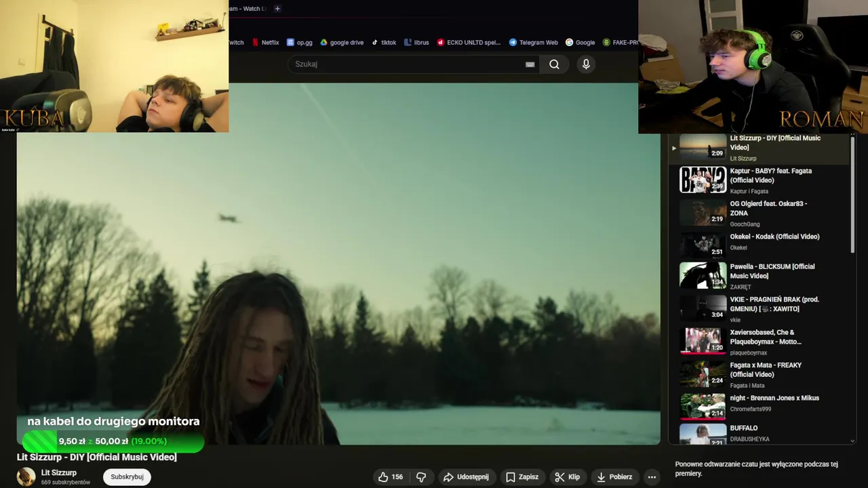This screenshot has height=488, width=868.
Task: Share the video via Udostępnij
Action: coord(466,477)
